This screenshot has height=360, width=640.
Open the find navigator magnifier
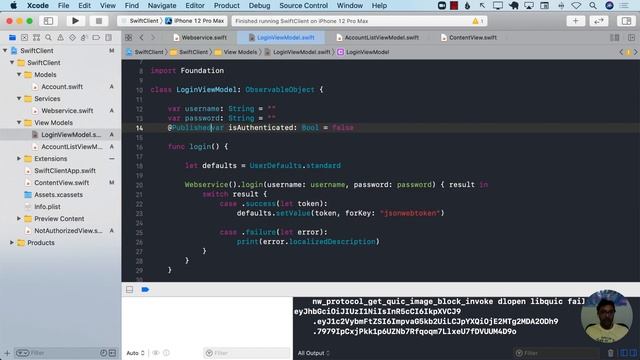click(48, 38)
